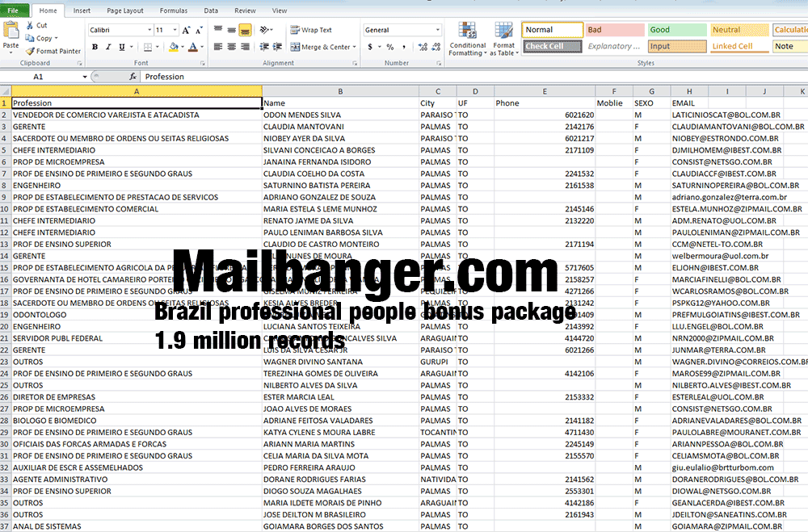This screenshot has width=808, height=532.
Task: Select column B header
Action: 340,91
